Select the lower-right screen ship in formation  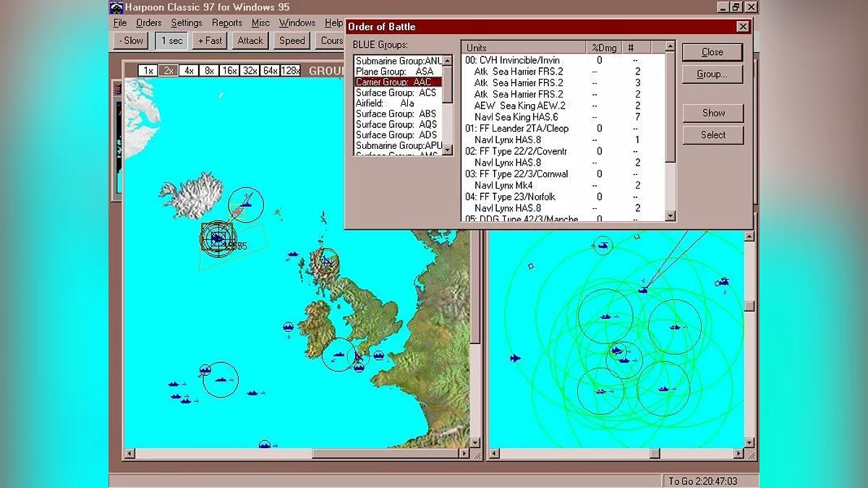tap(663, 389)
